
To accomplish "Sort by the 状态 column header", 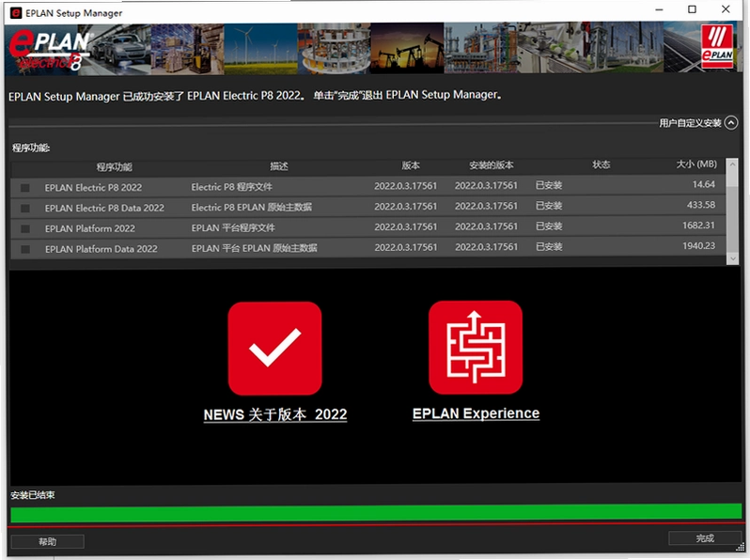I will pyautogui.click(x=601, y=164).
